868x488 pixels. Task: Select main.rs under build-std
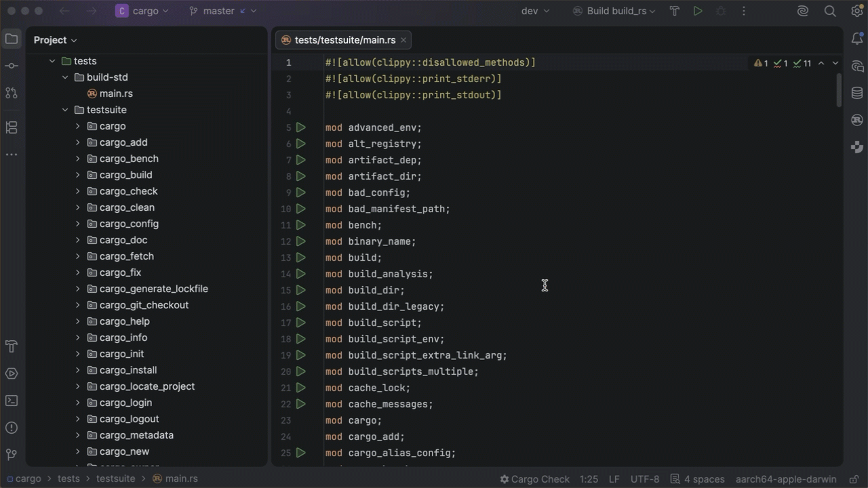tap(116, 94)
